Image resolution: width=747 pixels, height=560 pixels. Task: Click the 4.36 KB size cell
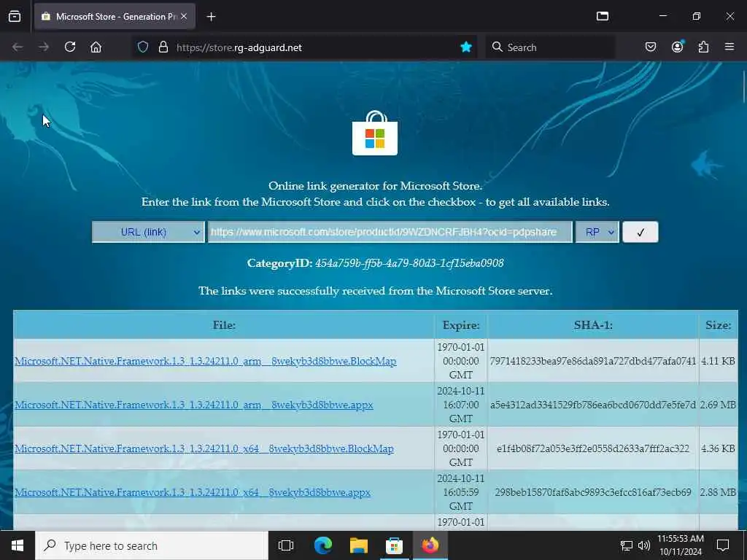click(x=718, y=448)
